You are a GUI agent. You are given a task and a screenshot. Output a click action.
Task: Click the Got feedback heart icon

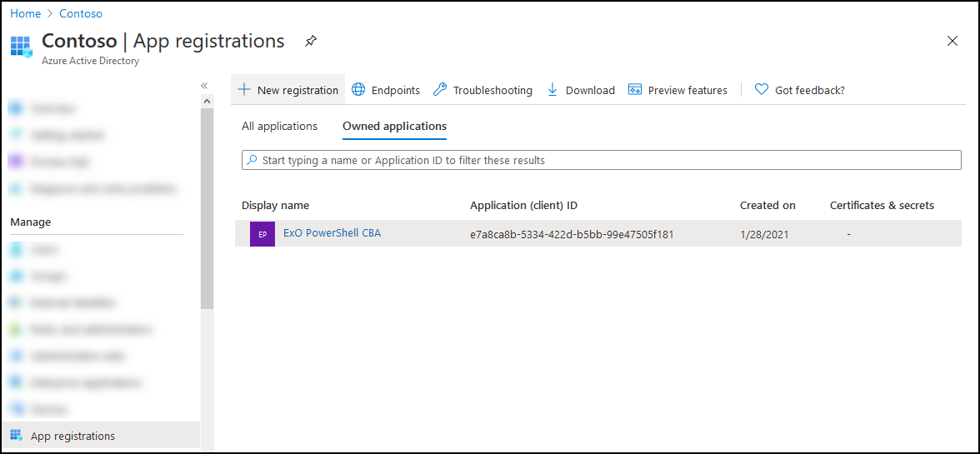point(762,90)
